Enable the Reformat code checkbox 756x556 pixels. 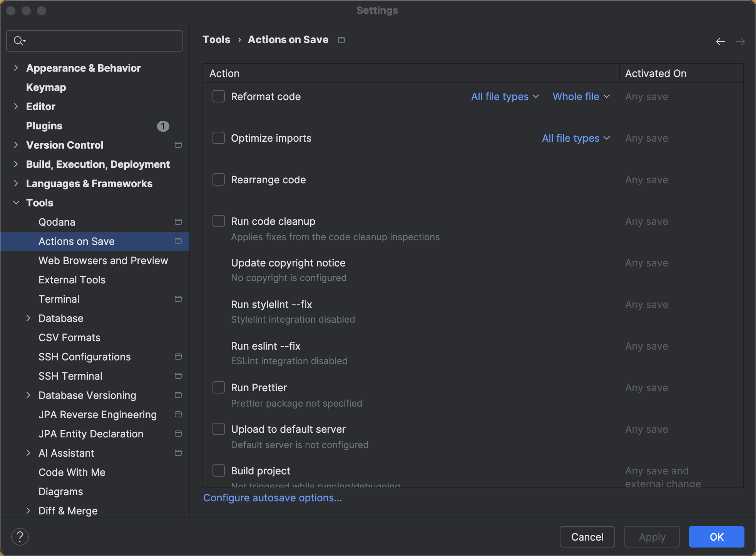[218, 96]
